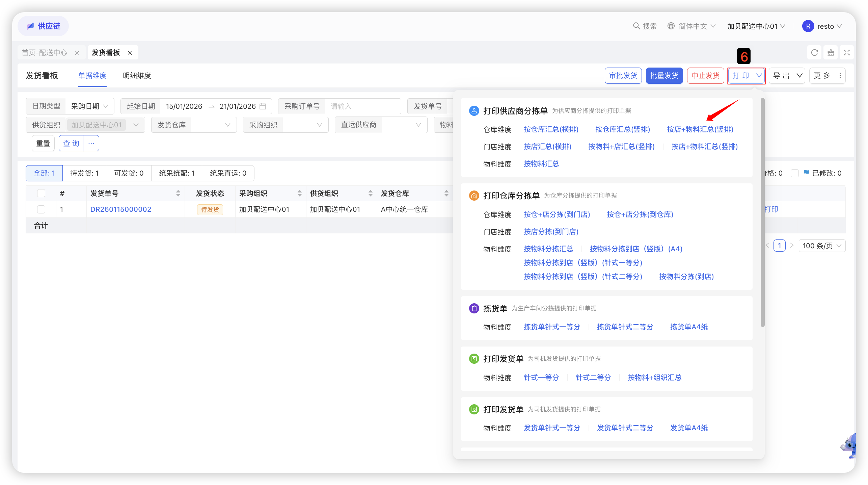Expand the 导出 dropdown
The width and height of the screenshot is (868, 485).
[x=799, y=76]
